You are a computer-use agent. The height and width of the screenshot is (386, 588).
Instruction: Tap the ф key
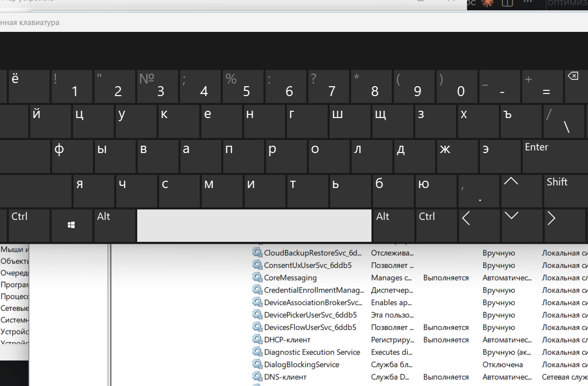tap(71, 156)
